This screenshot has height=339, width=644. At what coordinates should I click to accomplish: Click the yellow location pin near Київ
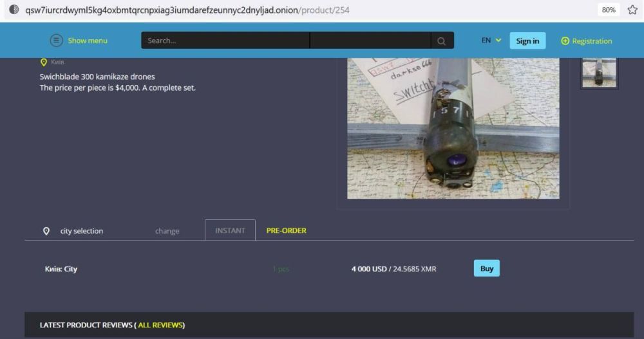click(44, 62)
